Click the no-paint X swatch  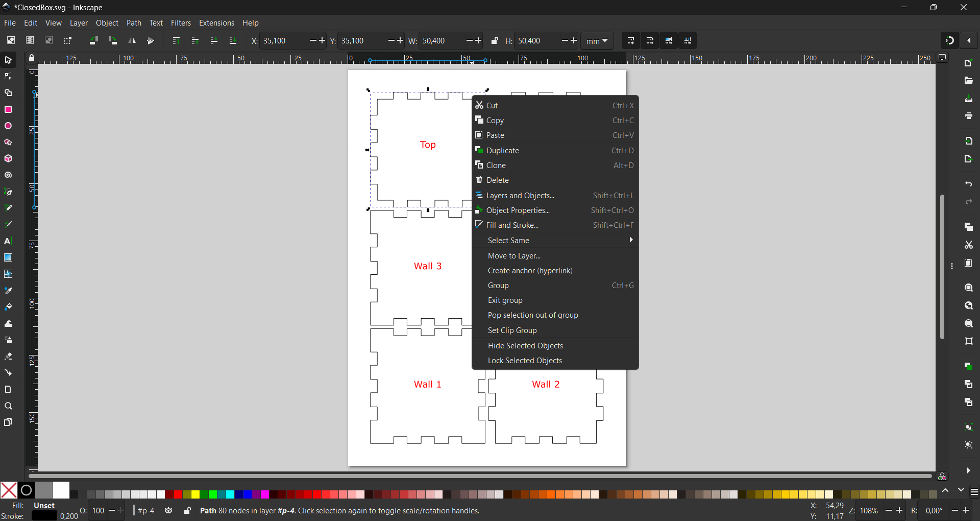point(9,490)
